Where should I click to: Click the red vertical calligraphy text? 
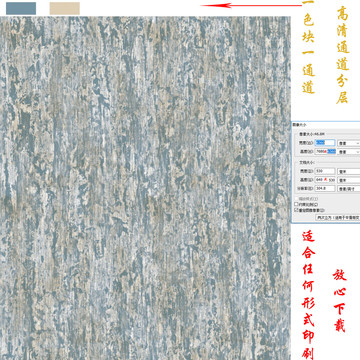(309, 296)
